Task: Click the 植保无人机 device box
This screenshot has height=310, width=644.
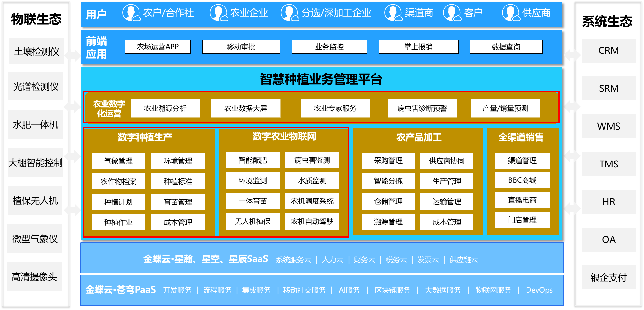Action: pos(35,201)
